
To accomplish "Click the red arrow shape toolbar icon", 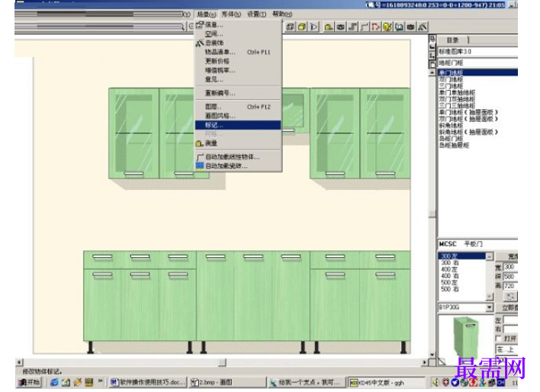I will tap(375, 27).
